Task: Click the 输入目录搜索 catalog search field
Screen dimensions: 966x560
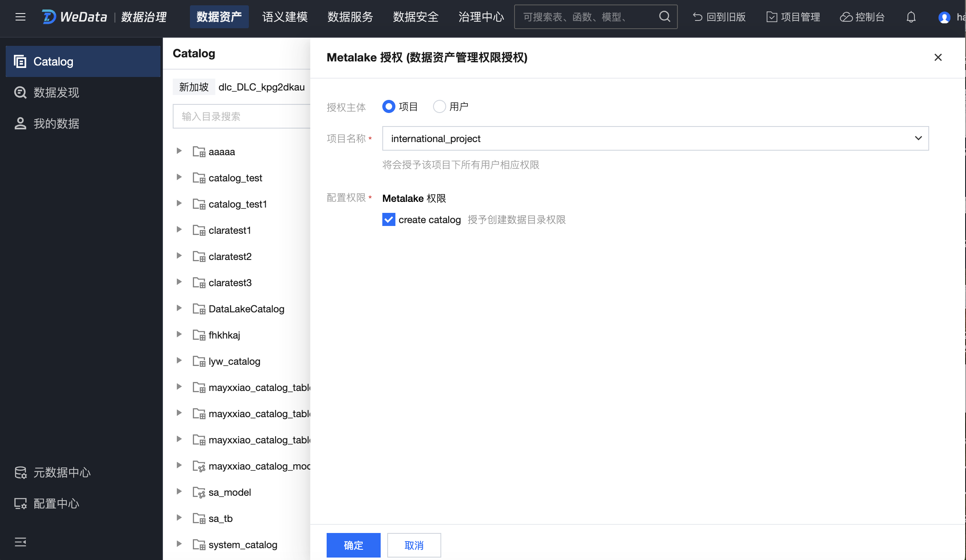Action: 241,116
